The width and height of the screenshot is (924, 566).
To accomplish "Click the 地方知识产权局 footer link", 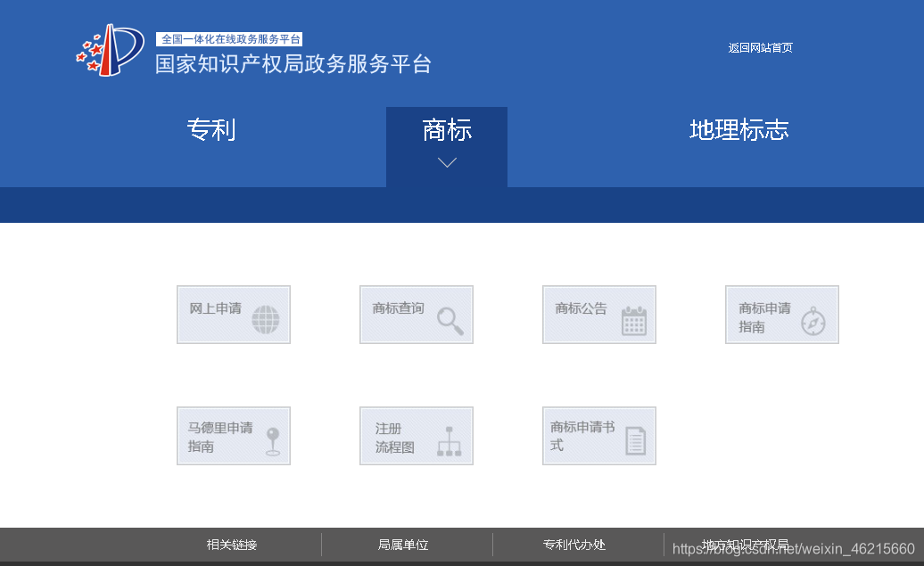I will pos(745,545).
